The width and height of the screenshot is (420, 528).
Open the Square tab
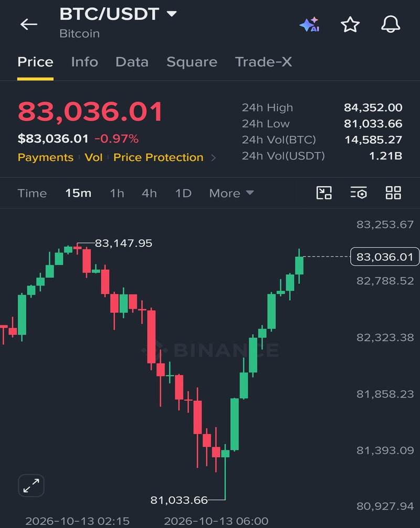point(192,62)
